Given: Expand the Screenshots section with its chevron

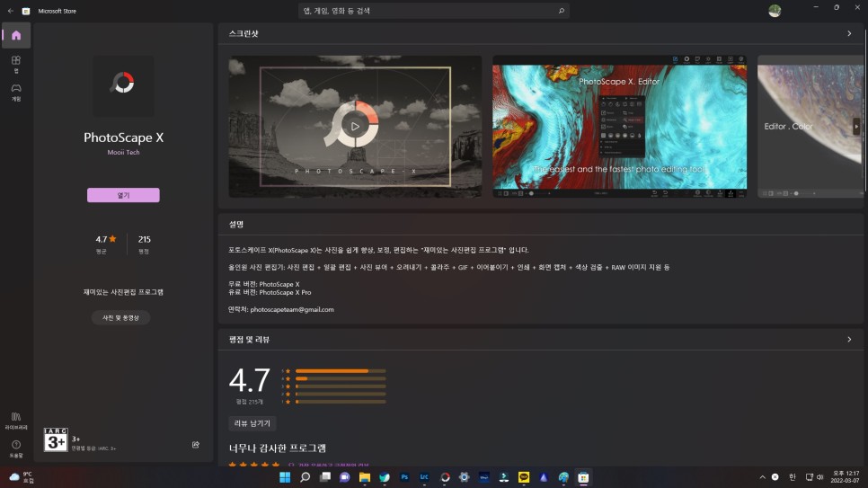Looking at the screenshot, I should pyautogui.click(x=849, y=34).
